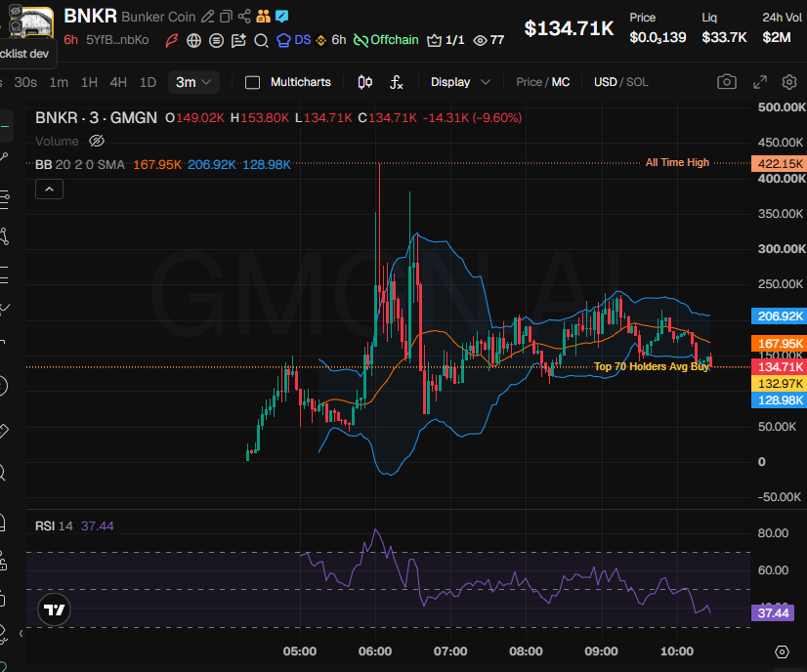Click the $134.71K market cap value
Screen dimensions: 807x672
pos(569,28)
